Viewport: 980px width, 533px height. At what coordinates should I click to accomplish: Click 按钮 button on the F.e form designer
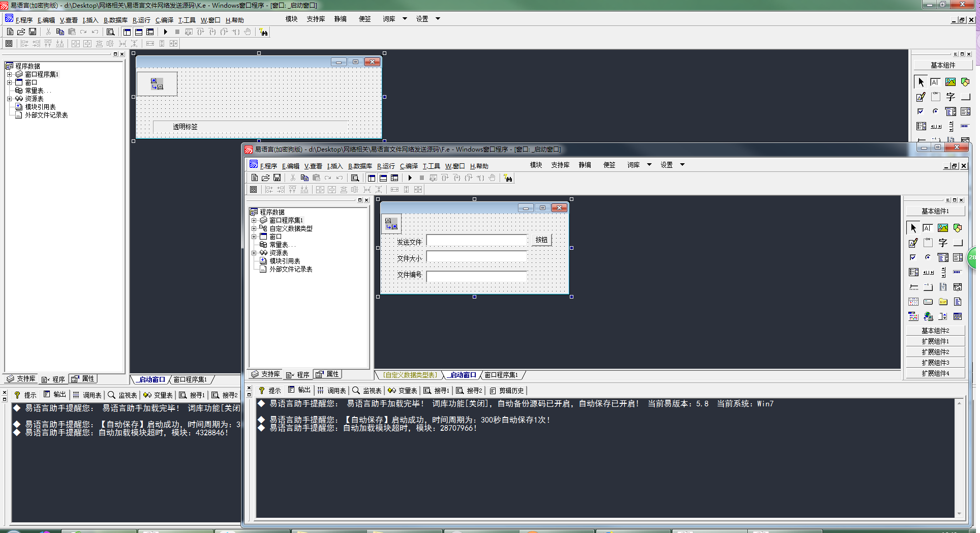541,240
